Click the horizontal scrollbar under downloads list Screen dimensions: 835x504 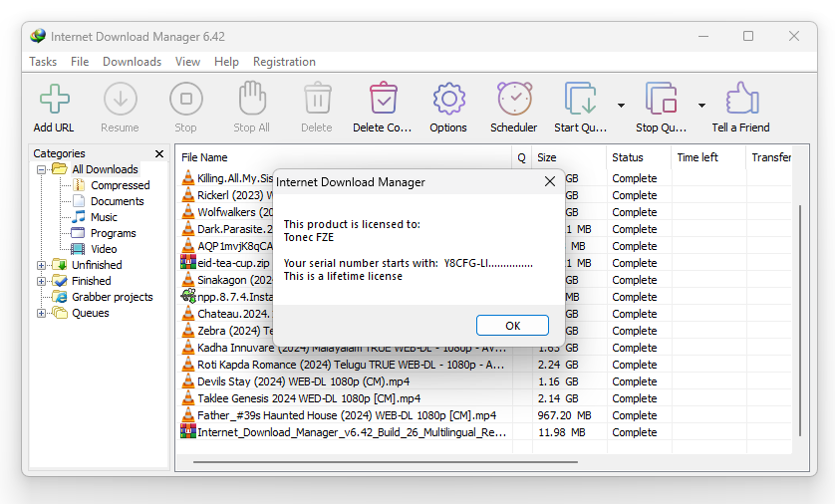(x=385, y=462)
